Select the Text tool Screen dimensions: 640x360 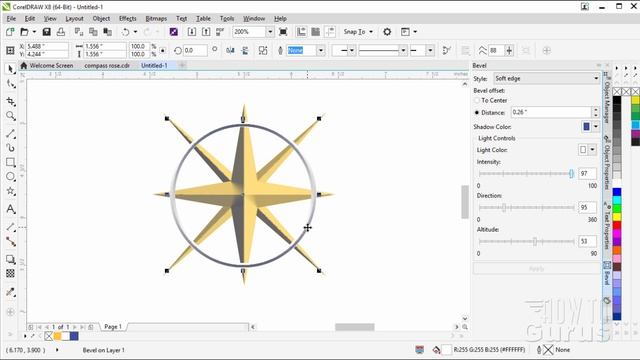pyautogui.click(x=11, y=209)
